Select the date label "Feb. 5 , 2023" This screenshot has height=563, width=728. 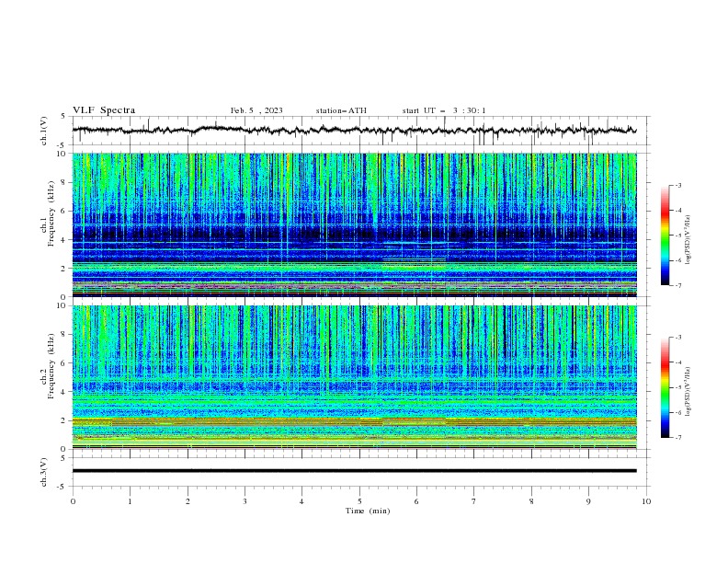click(x=256, y=110)
